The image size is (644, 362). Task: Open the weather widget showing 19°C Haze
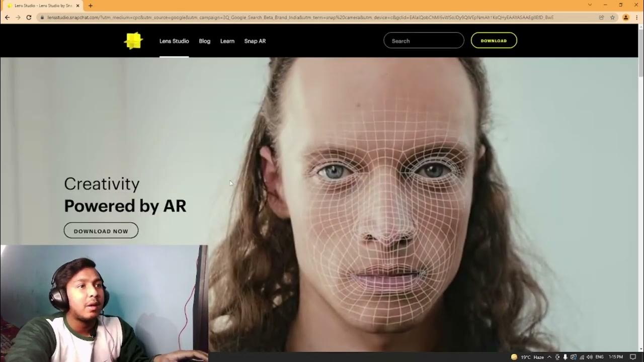[527, 357]
